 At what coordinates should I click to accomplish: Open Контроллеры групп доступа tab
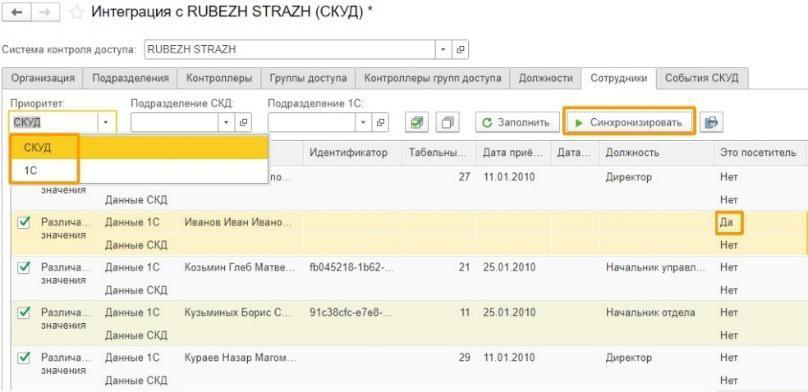[x=432, y=78]
